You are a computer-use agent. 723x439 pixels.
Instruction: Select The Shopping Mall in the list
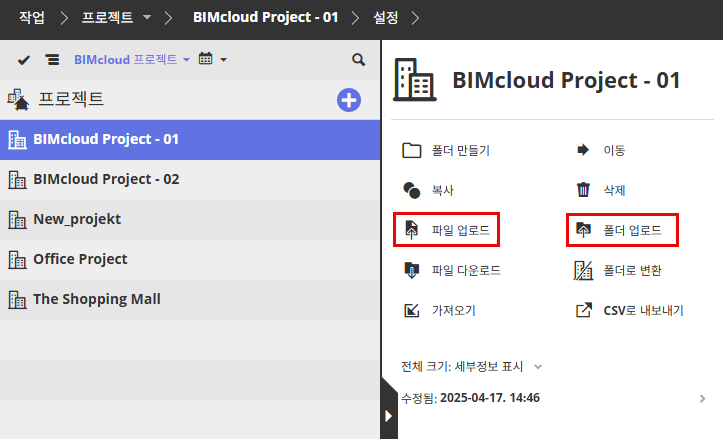190,300
